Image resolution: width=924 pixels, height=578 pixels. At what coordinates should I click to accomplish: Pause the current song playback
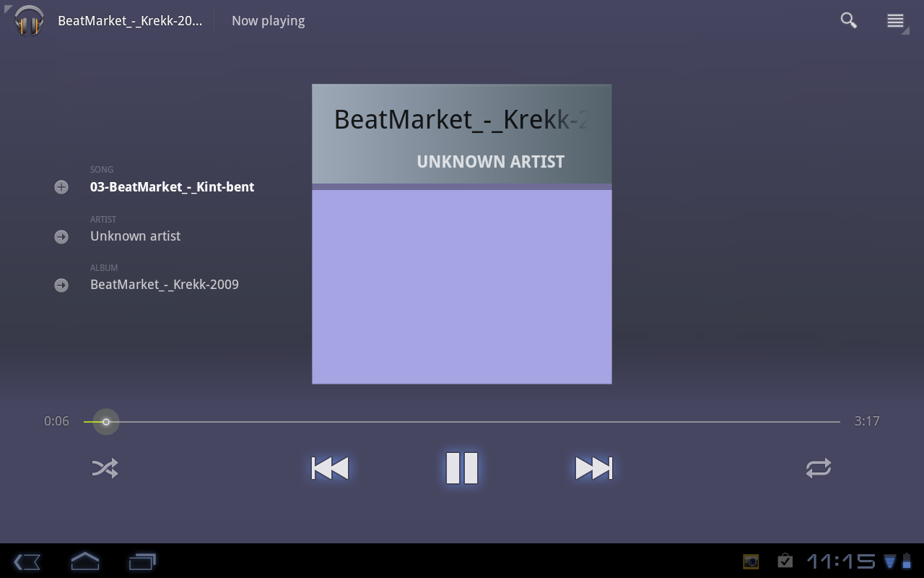point(462,468)
